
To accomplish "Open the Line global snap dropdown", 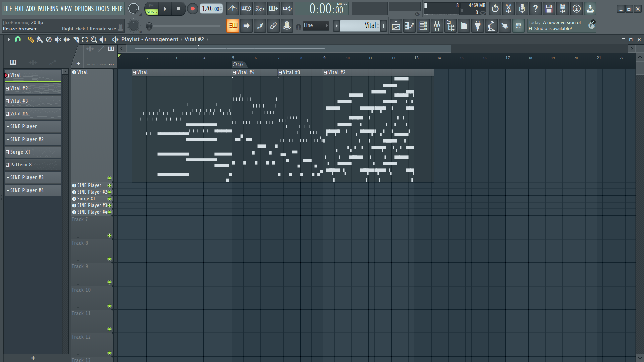I will (315, 25).
